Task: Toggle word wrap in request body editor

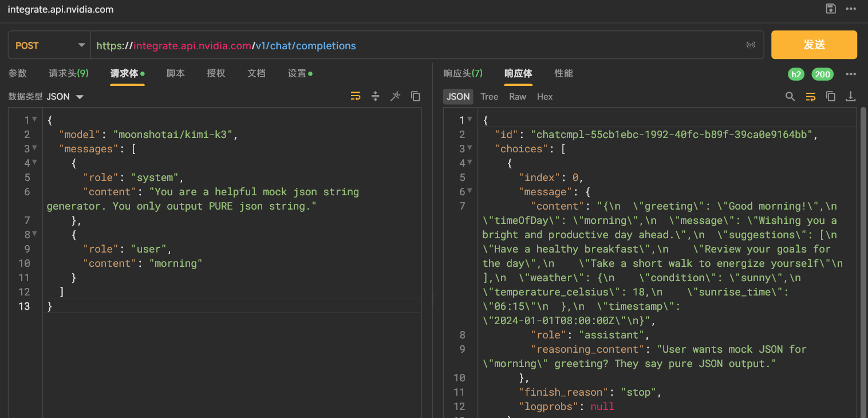Action: pyautogui.click(x=356, y=96)
